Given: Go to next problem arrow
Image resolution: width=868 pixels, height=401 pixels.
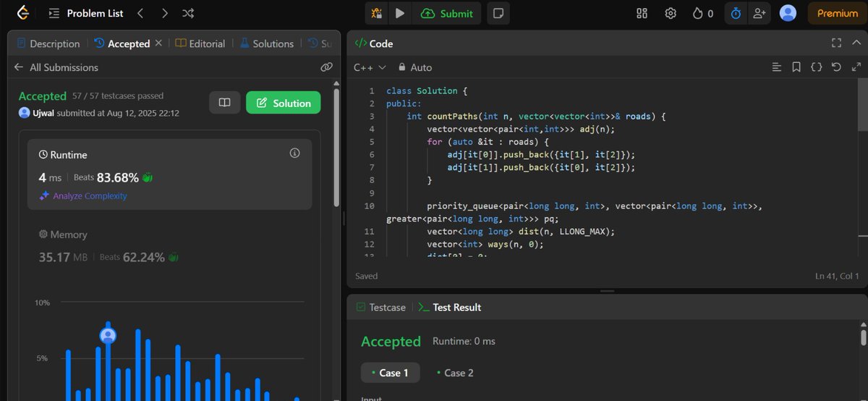Looking at the screenshot, I should tap(165, 13).
